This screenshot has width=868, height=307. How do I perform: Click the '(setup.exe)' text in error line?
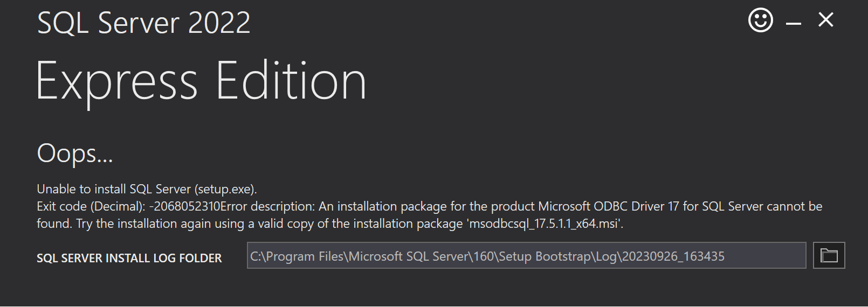[225, 189]
